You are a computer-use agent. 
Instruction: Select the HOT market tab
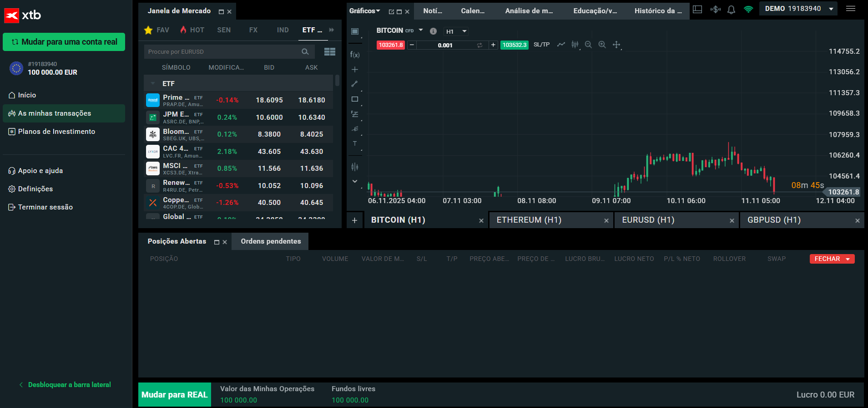pos(192,30)
